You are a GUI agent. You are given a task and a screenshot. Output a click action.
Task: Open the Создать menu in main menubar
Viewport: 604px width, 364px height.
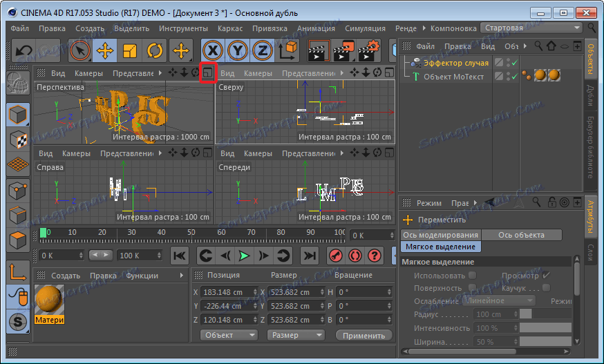[90, 28]
